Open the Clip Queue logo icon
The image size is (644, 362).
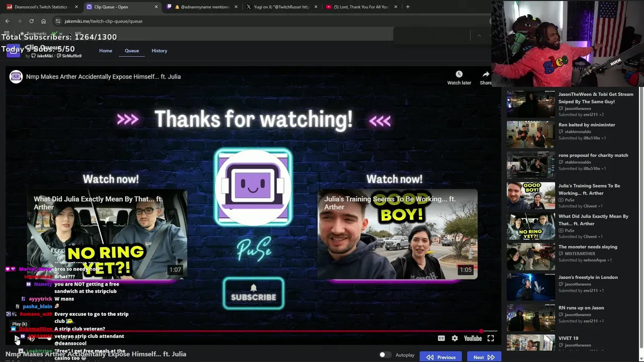(x=14, y=51)
